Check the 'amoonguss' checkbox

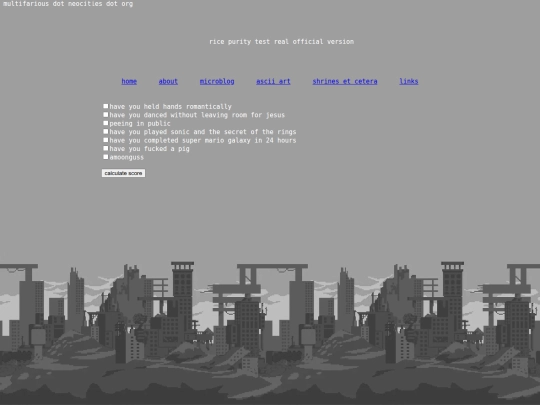pyautogui.click(x=106, y=157)
